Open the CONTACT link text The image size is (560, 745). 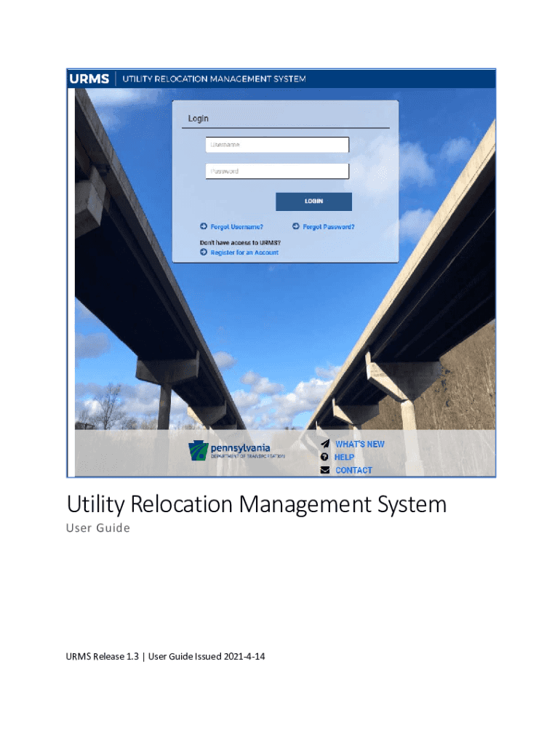(353, 470)
